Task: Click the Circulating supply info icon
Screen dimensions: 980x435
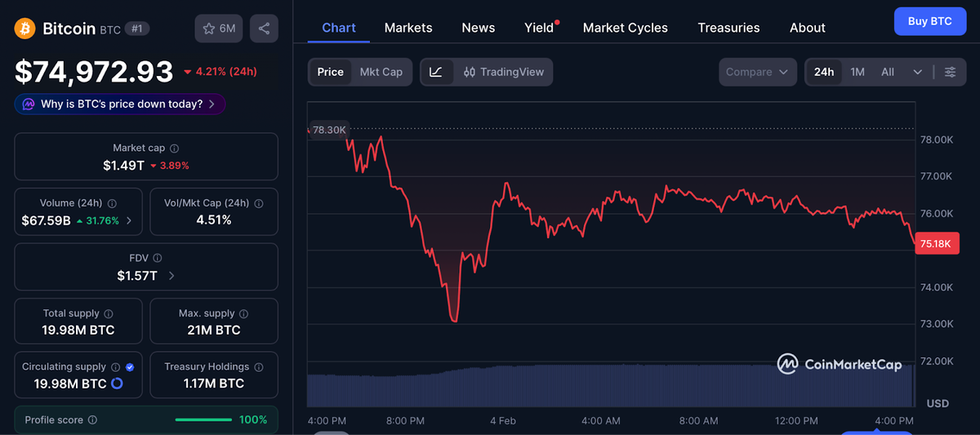Action: click(115, 367)
